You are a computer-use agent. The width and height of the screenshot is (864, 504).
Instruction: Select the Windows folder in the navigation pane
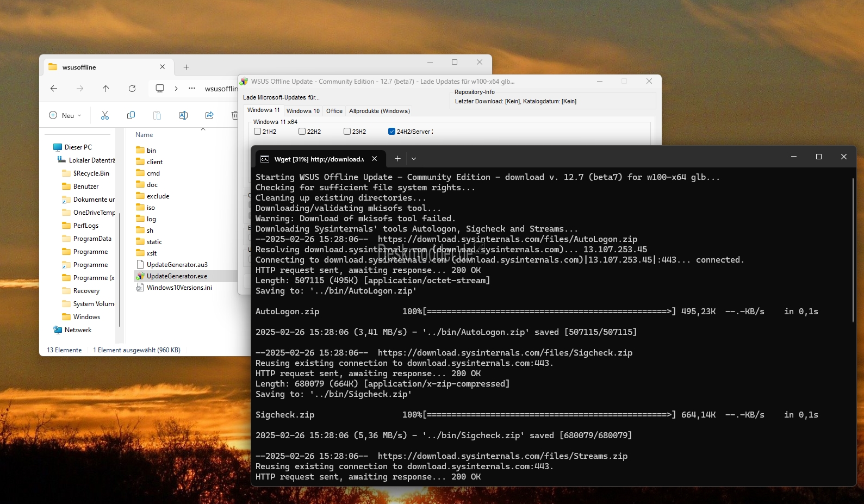pyautogui.click(x=88, y=317)
